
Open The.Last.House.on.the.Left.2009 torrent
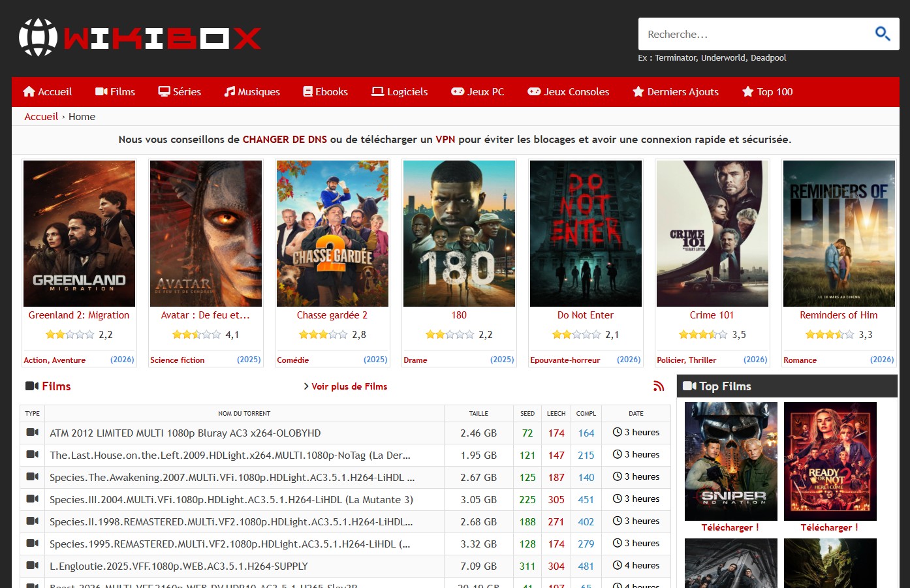(230, 456)
